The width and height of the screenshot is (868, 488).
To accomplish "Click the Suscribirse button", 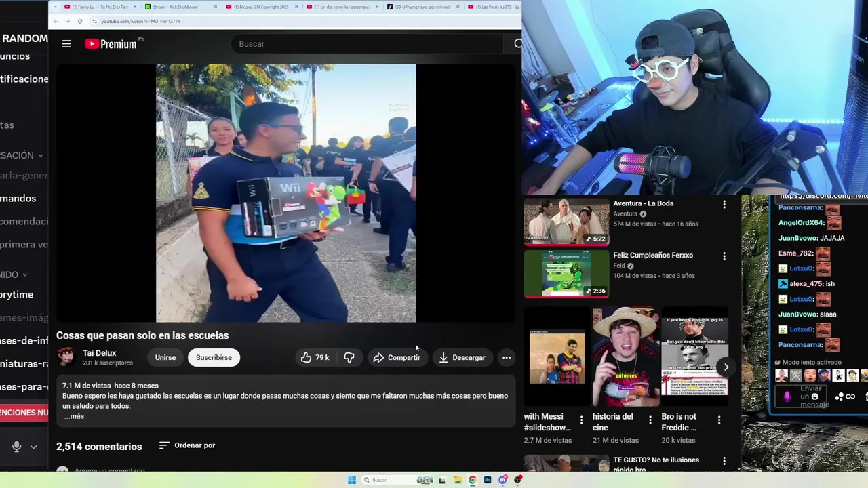I will (x=214, y=357).
